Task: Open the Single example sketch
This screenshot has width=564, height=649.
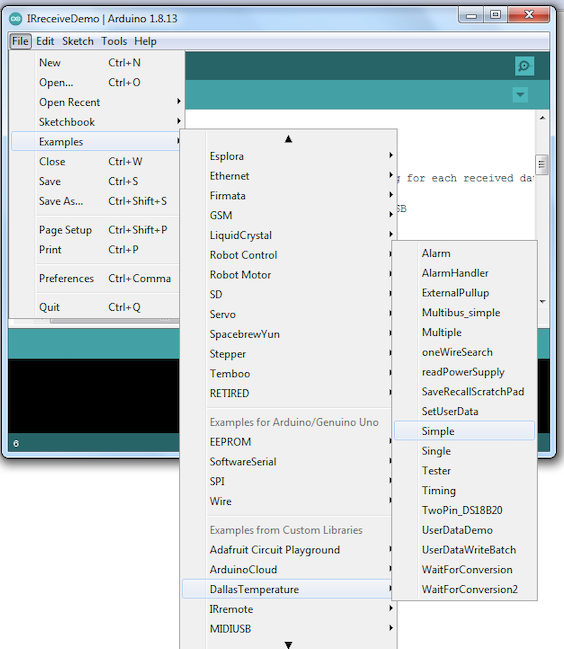Action: pyautogui.click(x=465, y=451)
